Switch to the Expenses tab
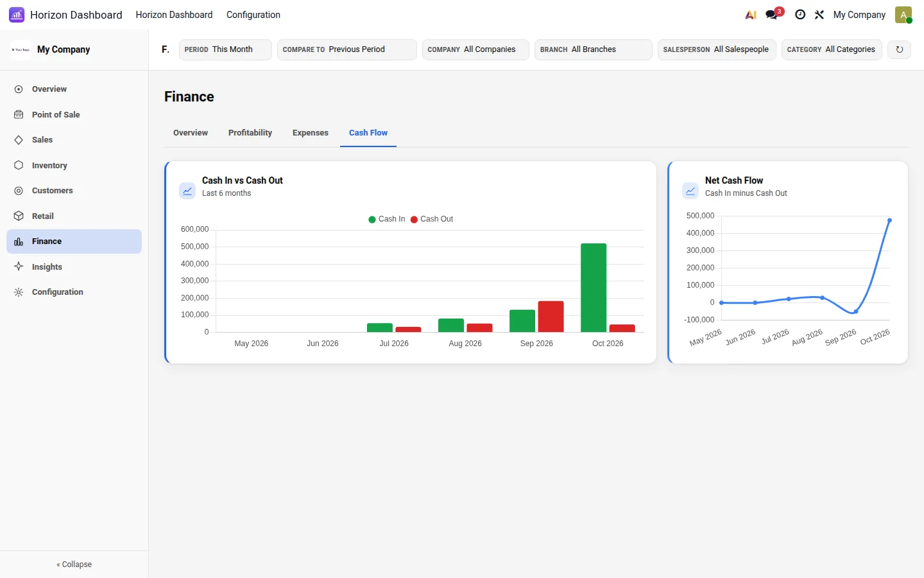Image resolution: width=924 pixels, height=578 pixels. pos(311,133)
